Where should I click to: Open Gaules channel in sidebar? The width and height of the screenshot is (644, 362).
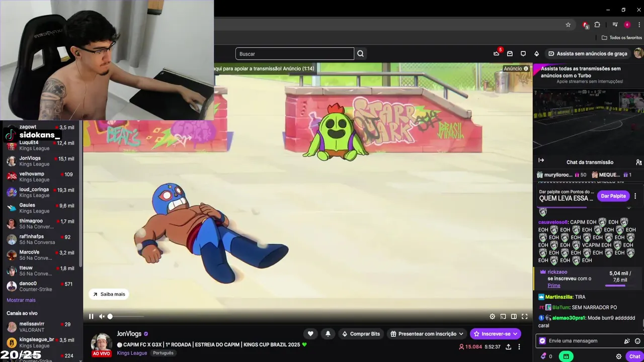[40, 208]
